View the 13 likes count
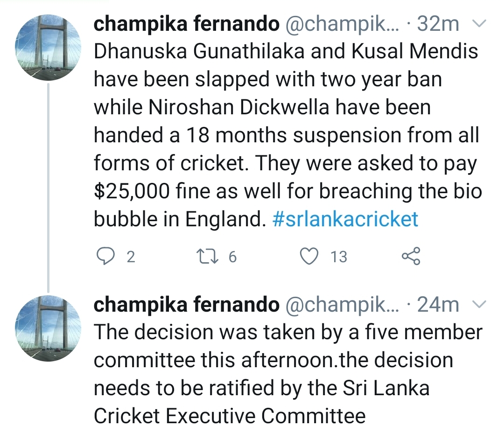504x440 pixels. (339, 257)
